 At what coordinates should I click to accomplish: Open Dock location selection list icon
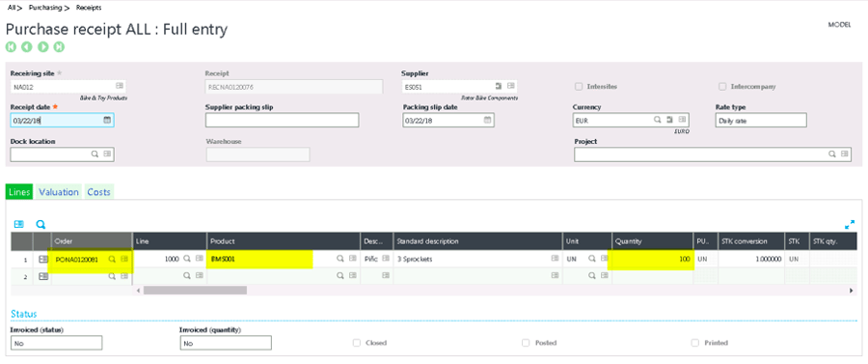pyautogui.click(x=107, y=154)
